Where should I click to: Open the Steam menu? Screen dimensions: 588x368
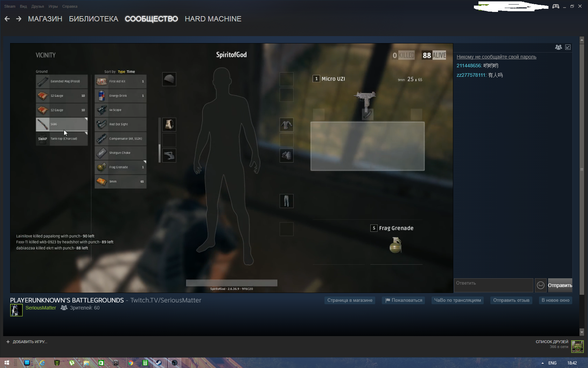tap(10, 6)
